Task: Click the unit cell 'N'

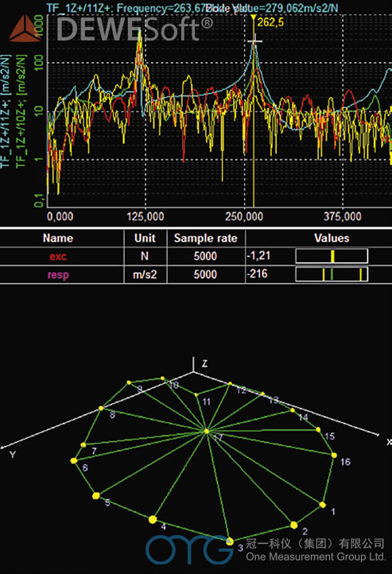Action: [x=145, y=256]
